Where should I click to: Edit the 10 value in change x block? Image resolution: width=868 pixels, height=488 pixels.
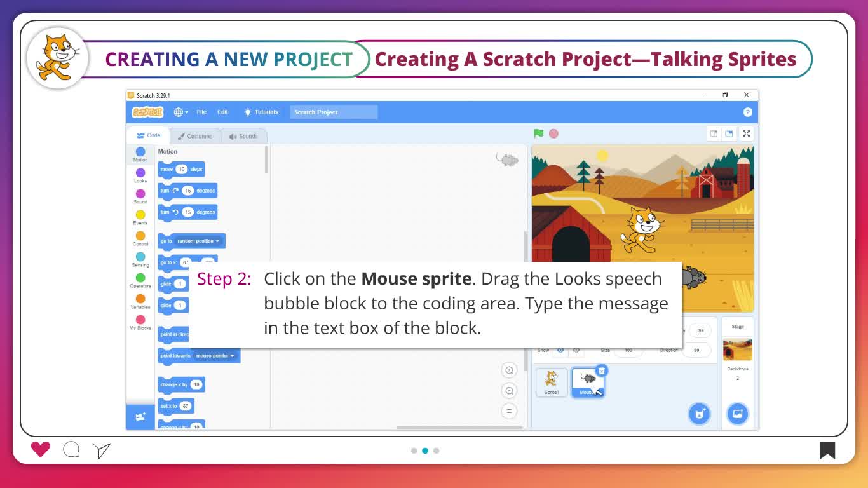[x=196, y=385]
